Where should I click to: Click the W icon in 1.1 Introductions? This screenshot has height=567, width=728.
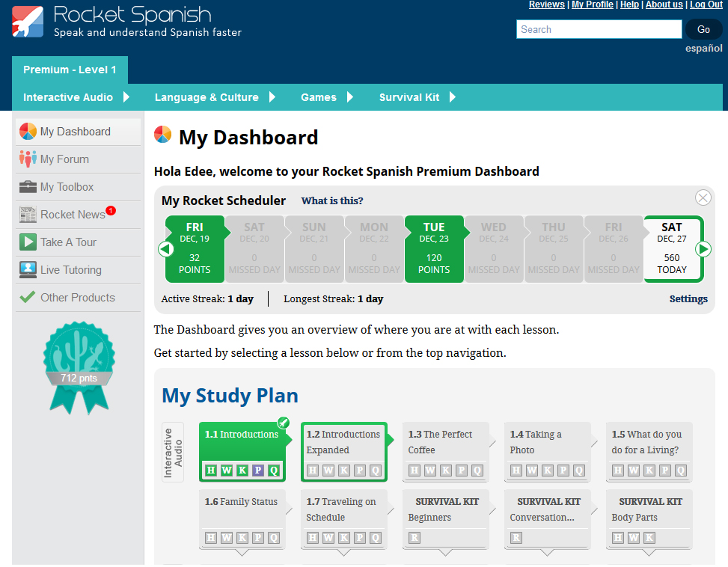point(227,470)
